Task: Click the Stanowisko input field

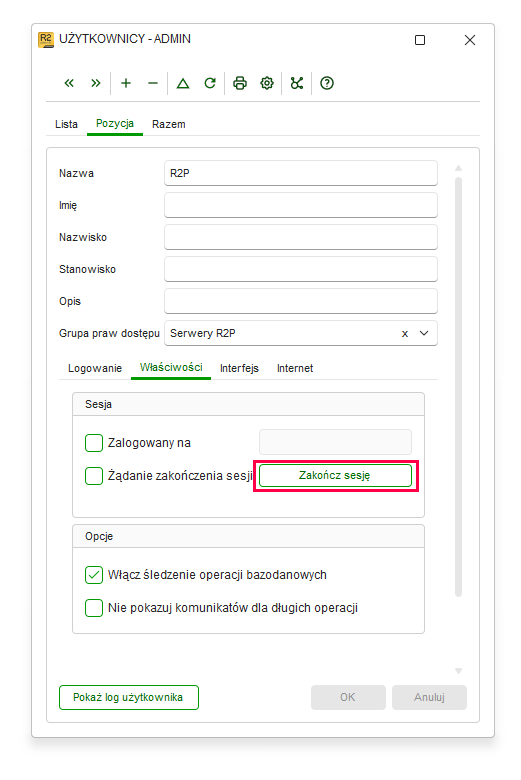Action: pos(301,269)
